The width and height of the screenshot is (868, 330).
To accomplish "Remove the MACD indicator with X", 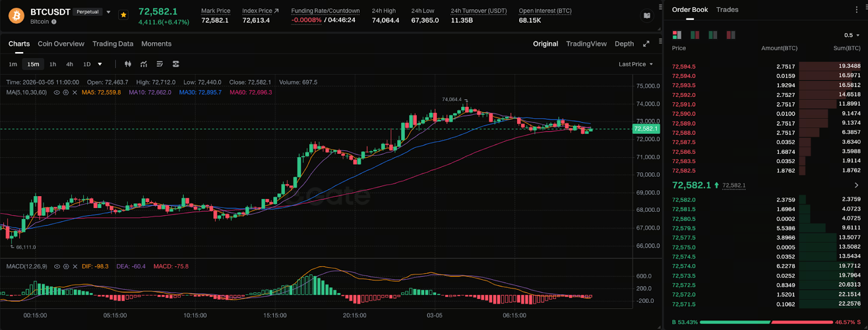I will click(75, 267).
